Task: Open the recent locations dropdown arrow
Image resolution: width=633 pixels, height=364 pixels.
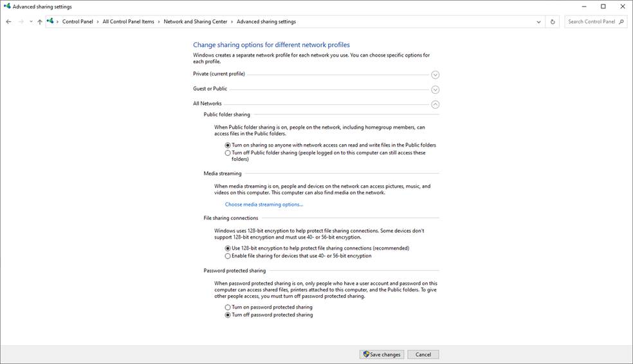Action: pos(31,22)
